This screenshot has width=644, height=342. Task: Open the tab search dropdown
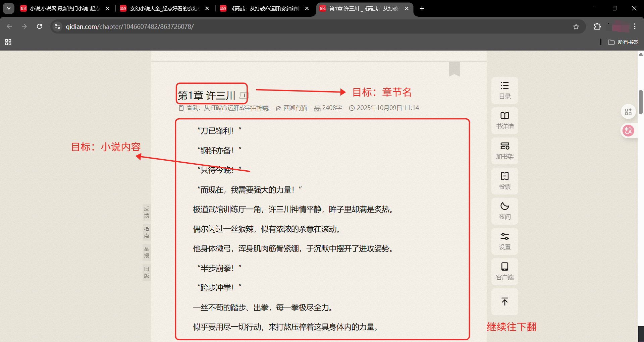click(x=8, y=8)
